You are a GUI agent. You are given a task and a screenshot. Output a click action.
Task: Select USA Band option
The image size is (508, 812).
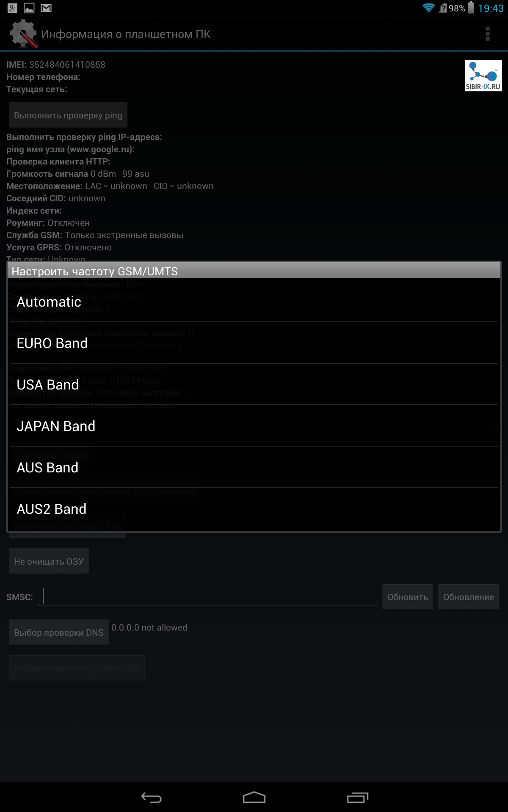click(x=254, y=384)
